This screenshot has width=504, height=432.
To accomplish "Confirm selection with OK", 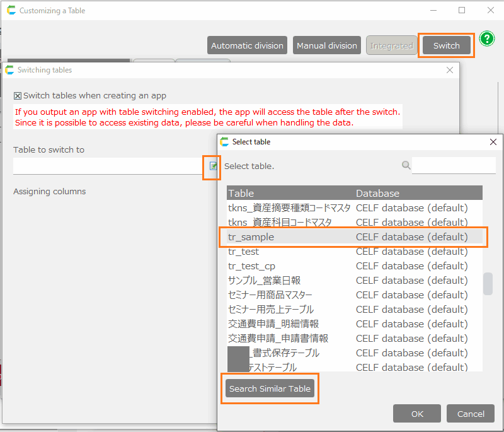I will (x=416, y=414).
